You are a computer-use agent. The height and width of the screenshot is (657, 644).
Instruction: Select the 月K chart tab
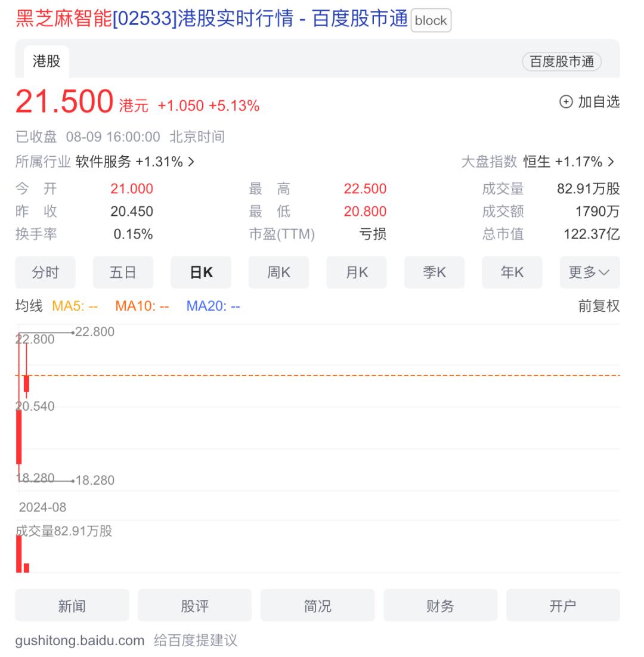pos(357,272)
